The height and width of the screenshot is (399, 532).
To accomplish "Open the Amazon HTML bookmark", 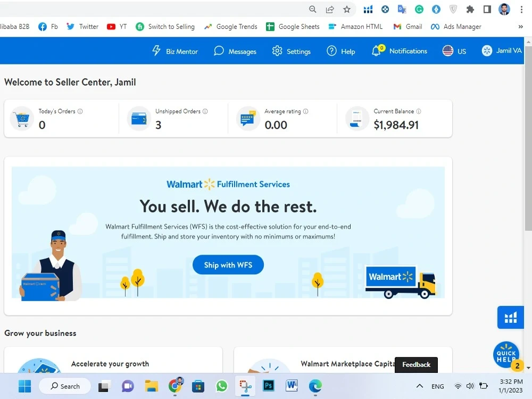I will point(355,27).
